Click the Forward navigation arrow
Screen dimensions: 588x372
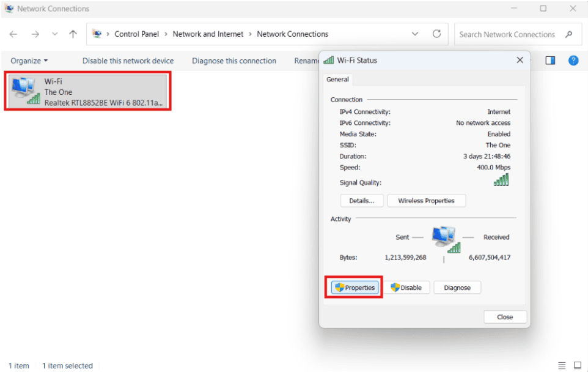[35, 34]
